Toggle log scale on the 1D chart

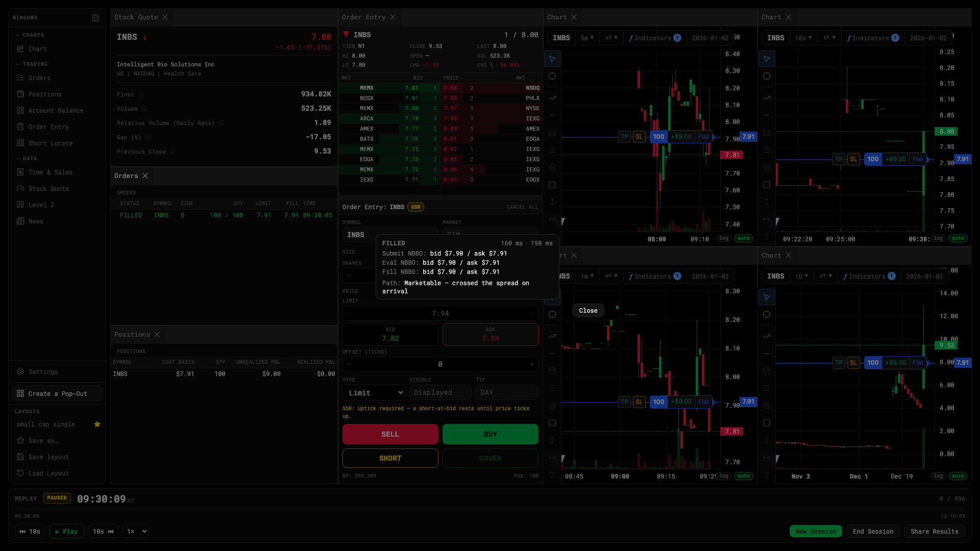coord(938,476)
